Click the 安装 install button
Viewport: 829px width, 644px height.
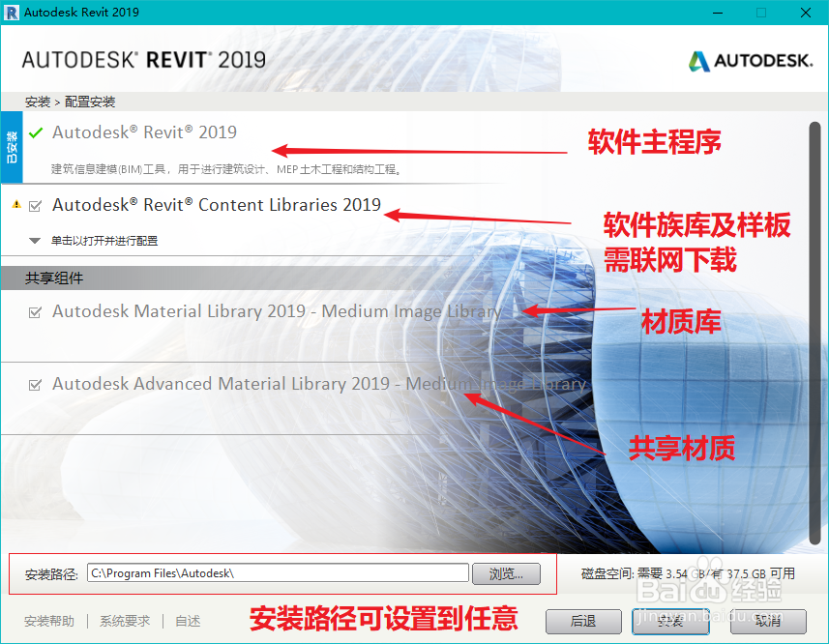670,622
